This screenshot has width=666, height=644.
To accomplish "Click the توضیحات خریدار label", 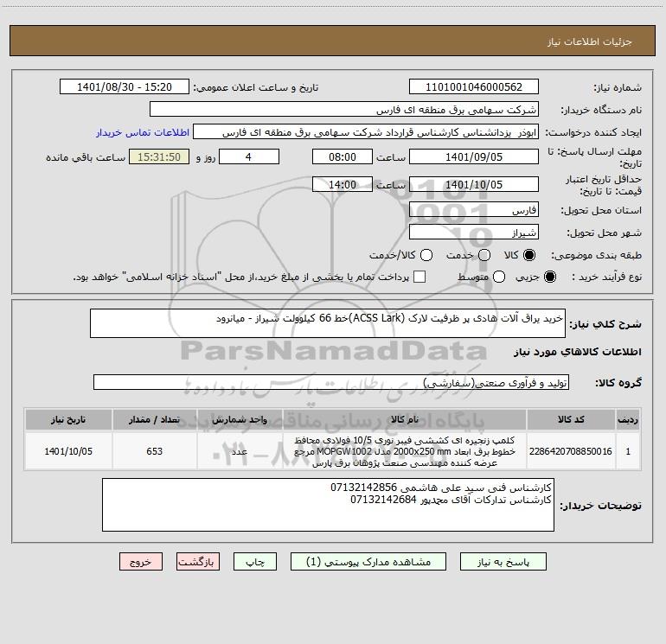I will tap(600, 505).
